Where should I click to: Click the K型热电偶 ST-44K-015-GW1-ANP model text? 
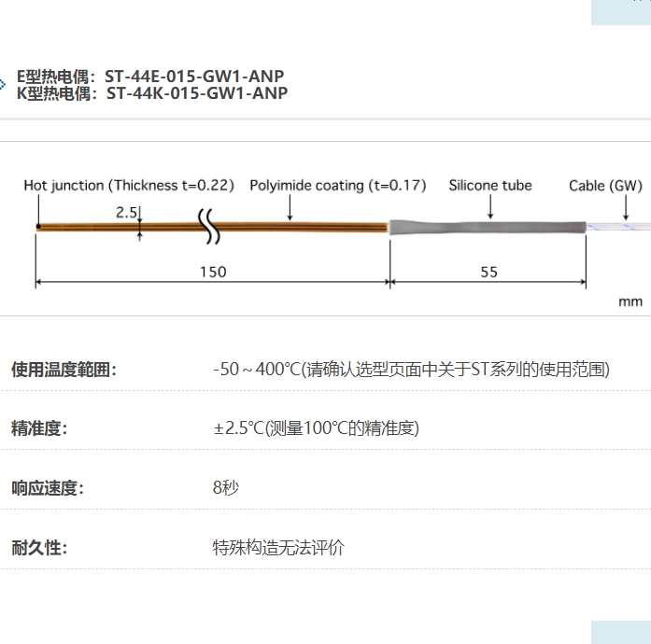pyautogui.click(x=152, y=93)
